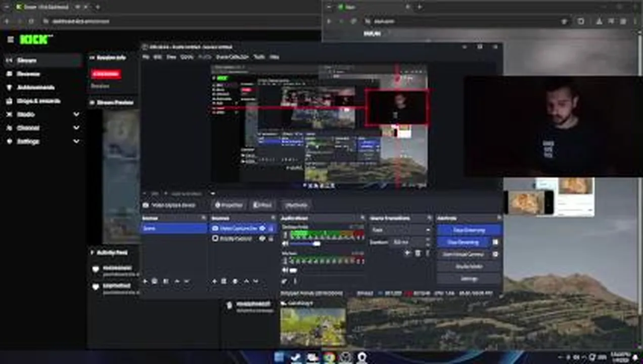Open the View menu in OBS
This screenshot has height=364, width=643.
pyautogui.click(x=171, y=57)
